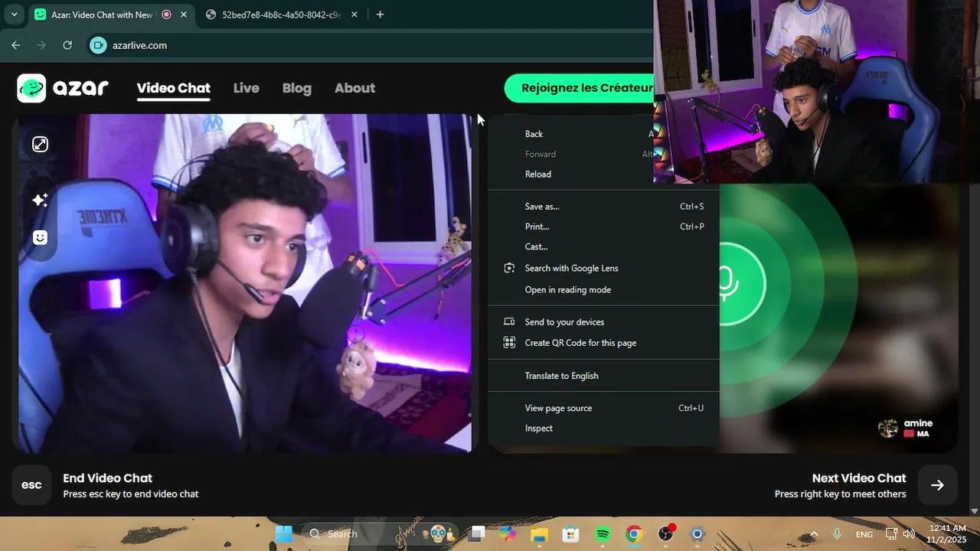The height and width of the screenshot is (551, 980).
Task: Open the tab search dropdown arrow
Action: pyautogui.click(x=14, y=15)
